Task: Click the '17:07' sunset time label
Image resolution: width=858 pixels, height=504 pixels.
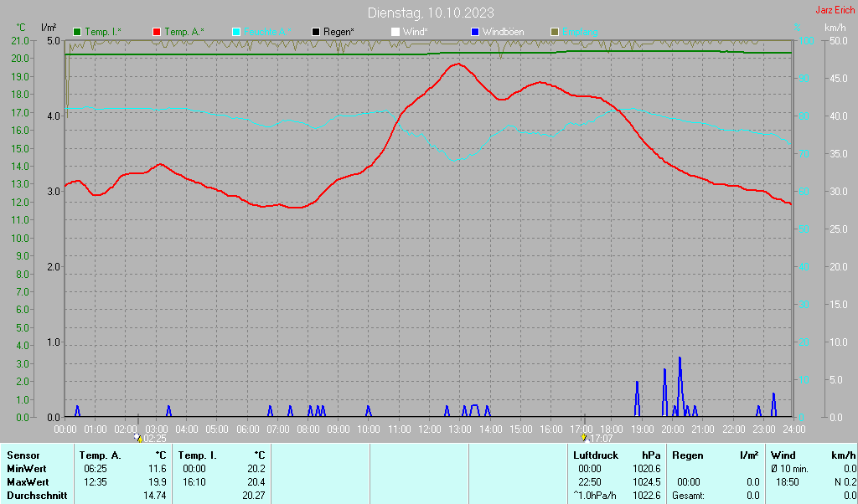Action: [601, 439]
